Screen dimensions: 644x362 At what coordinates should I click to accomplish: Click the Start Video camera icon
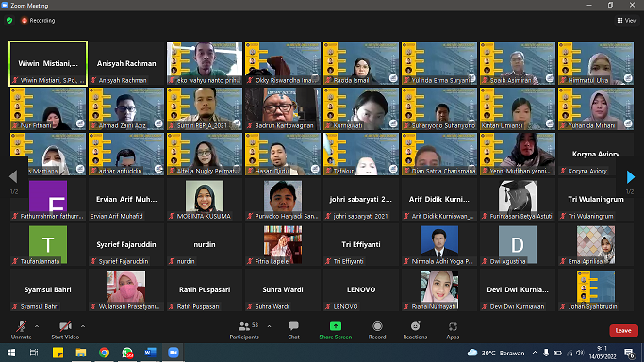(65, 327)
